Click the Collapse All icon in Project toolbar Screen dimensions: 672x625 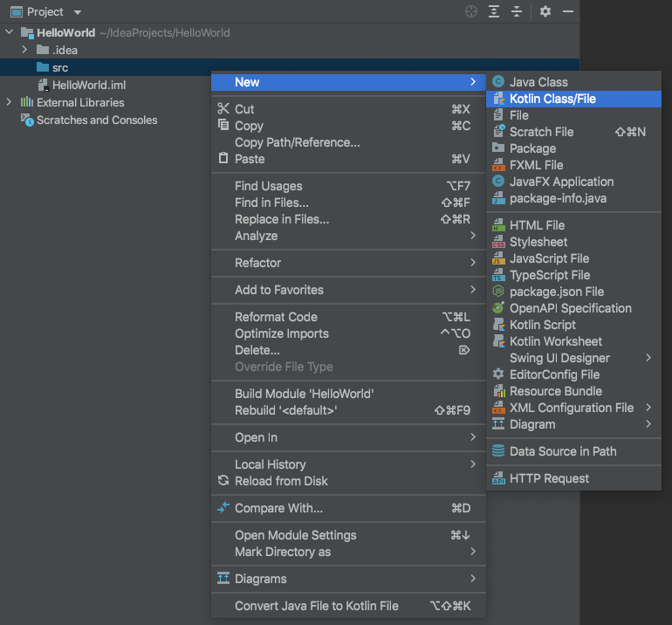(x=517, y=11)
